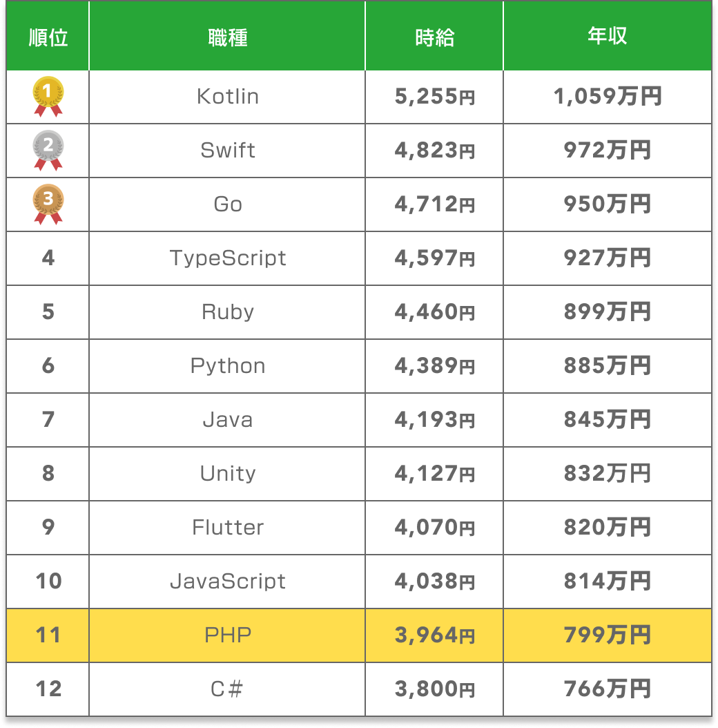Screen dimensions: 718x728
Task: Click the Go language name
Action: point(228,204)
